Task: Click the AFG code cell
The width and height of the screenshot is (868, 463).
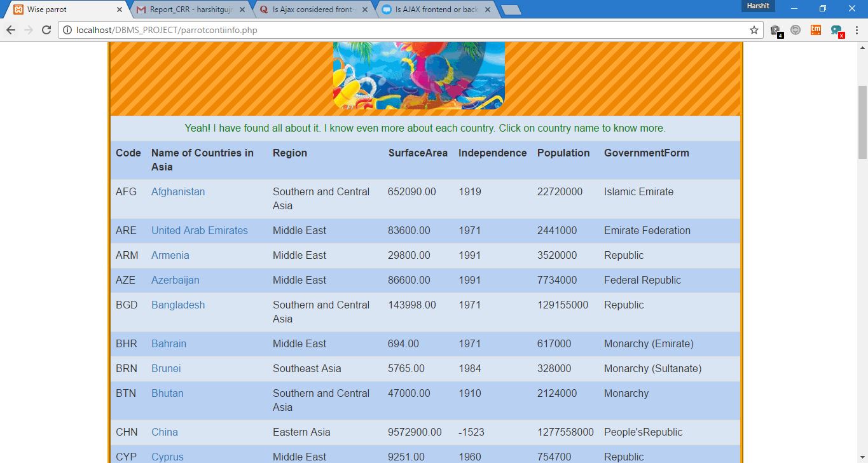Action: pos(126,191)
